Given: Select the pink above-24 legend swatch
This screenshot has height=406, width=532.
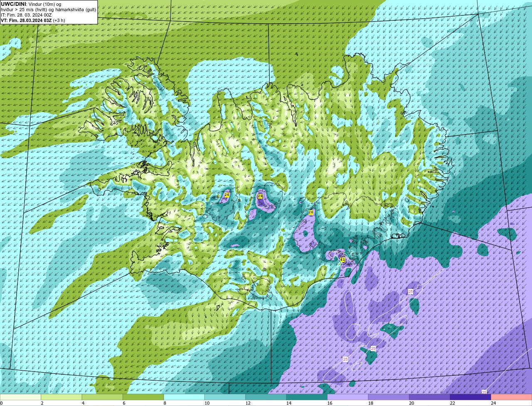Looking at the screenshot, I should [512, 397].
